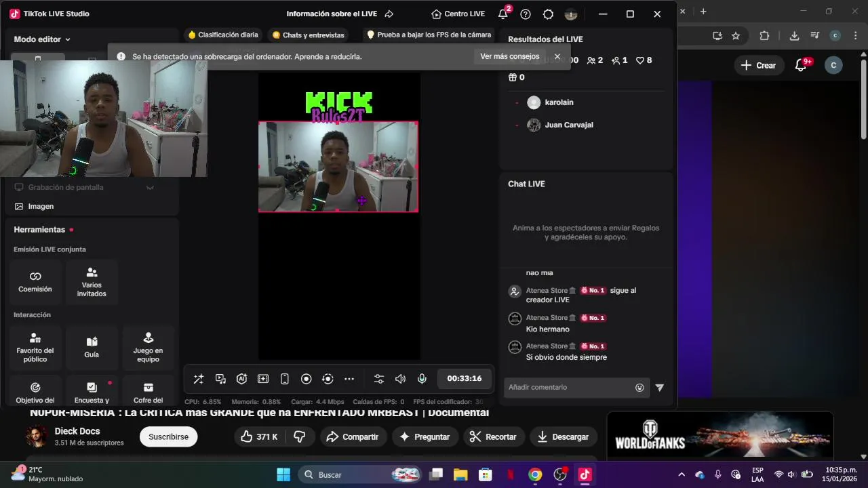Image resolution: width=868 pixels, height=488 pixels.
Task: Click the live timer 00:33:16
Action: pos(465,378)
